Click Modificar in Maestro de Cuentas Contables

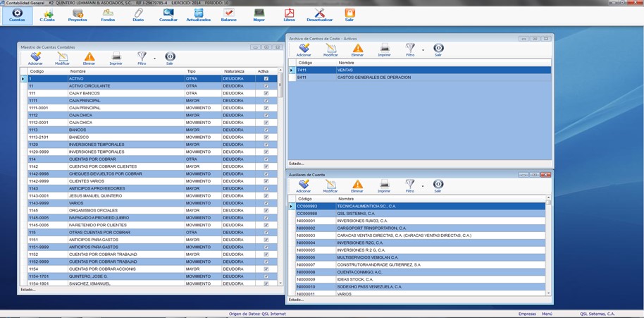pyautogui.click(x=63, y=59)
